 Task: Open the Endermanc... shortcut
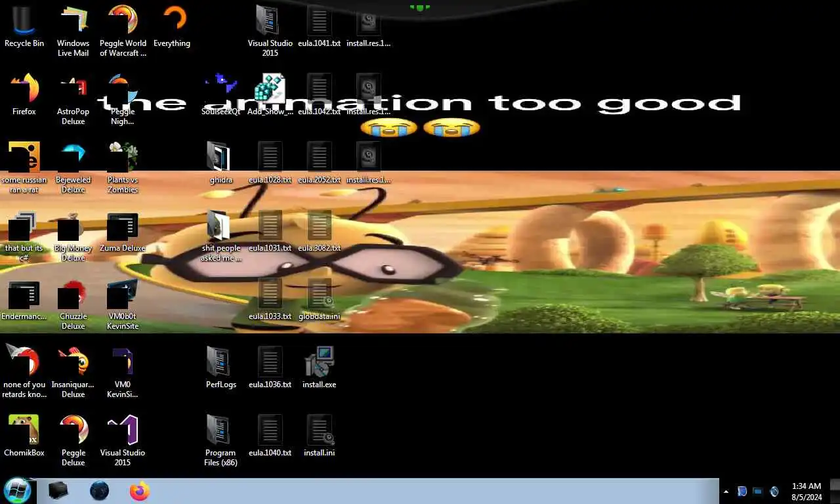click(24, 301)
